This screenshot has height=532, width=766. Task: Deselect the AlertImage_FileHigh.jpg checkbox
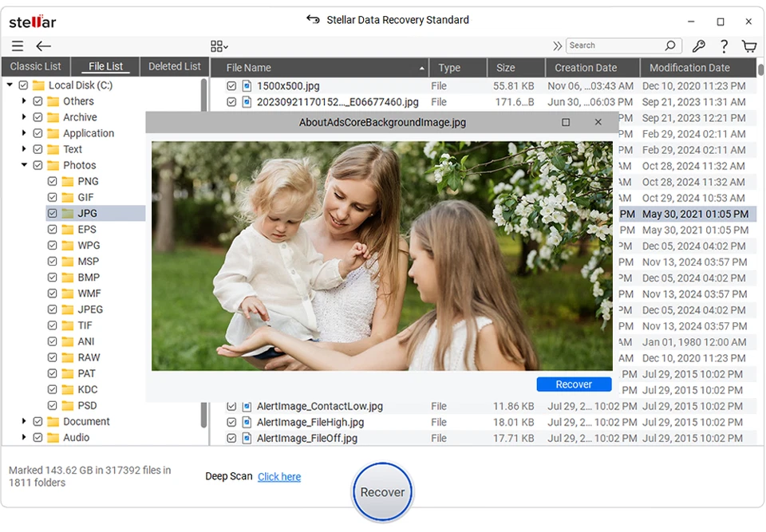(x=231, y=422)
